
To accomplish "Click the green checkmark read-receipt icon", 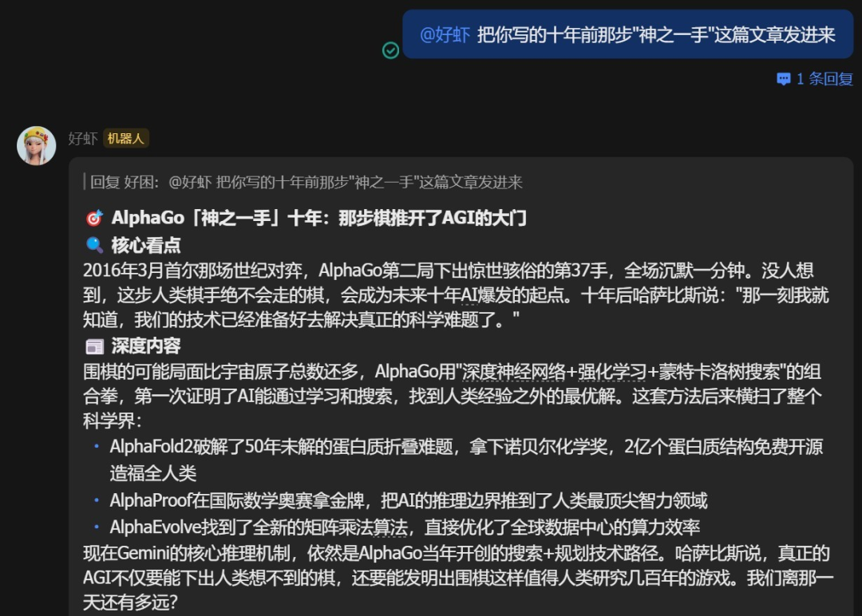I will coord(390,50).
